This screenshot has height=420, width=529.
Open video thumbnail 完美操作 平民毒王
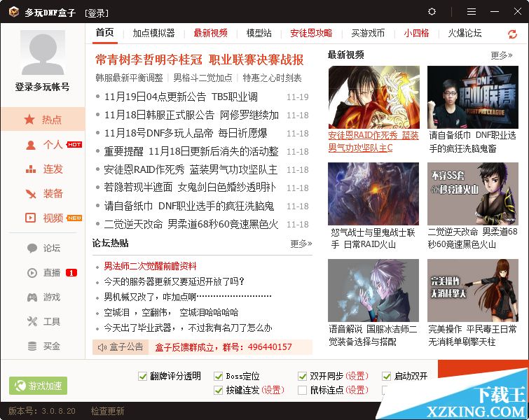coord(473,290)
